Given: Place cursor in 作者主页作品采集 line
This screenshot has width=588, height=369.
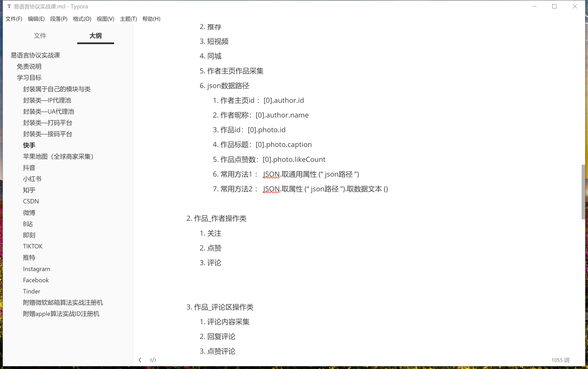Looking at the screenshot, I should point(235,71).
